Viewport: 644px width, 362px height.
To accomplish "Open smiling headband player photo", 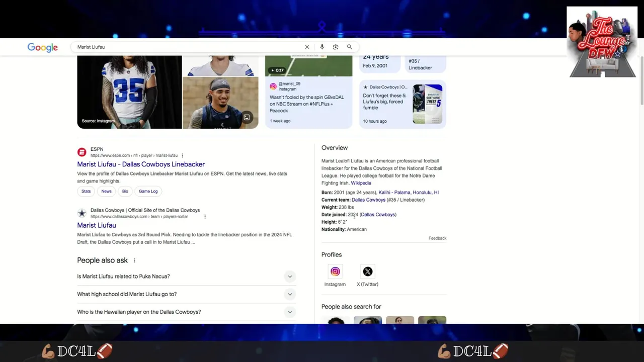I will click(220, 103).
